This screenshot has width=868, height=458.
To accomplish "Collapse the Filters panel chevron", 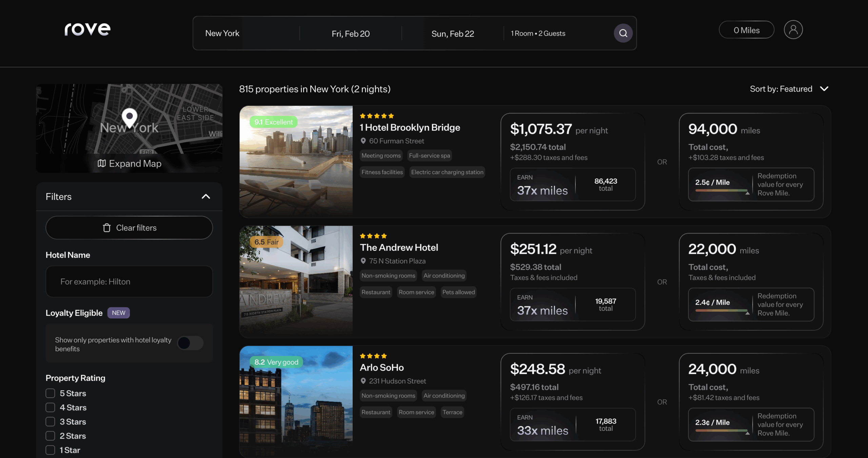I will pos(206,196).
